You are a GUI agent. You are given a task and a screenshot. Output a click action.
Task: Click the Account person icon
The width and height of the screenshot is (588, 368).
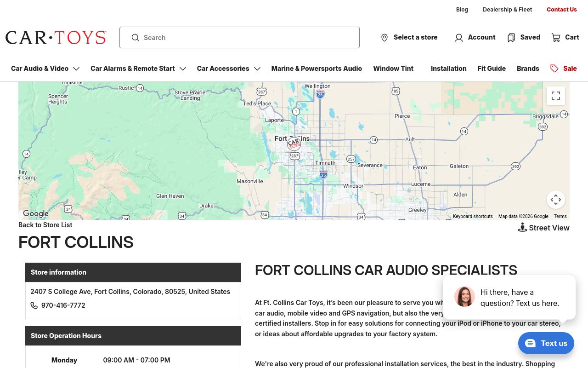coord(458,38)
